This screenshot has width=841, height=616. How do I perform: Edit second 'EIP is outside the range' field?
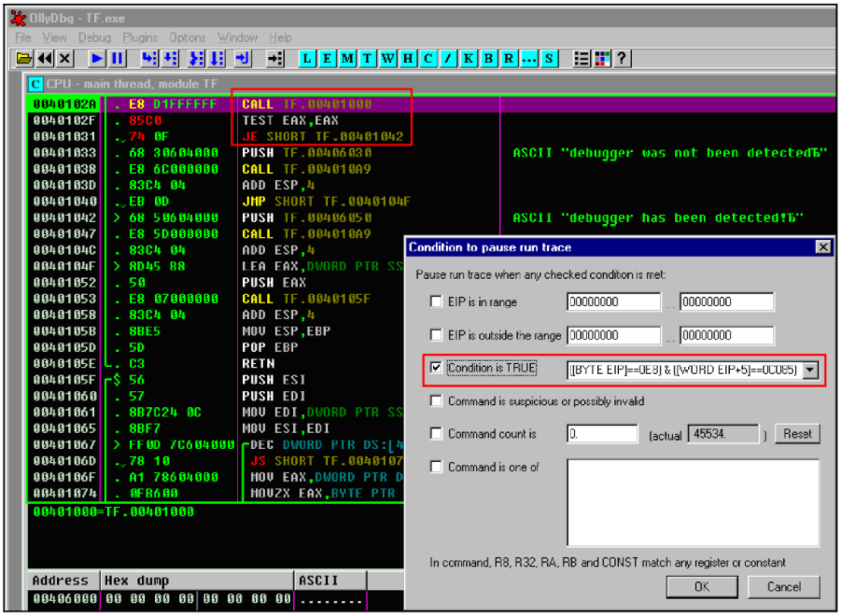pyautogui.click(x=727, y=336)
